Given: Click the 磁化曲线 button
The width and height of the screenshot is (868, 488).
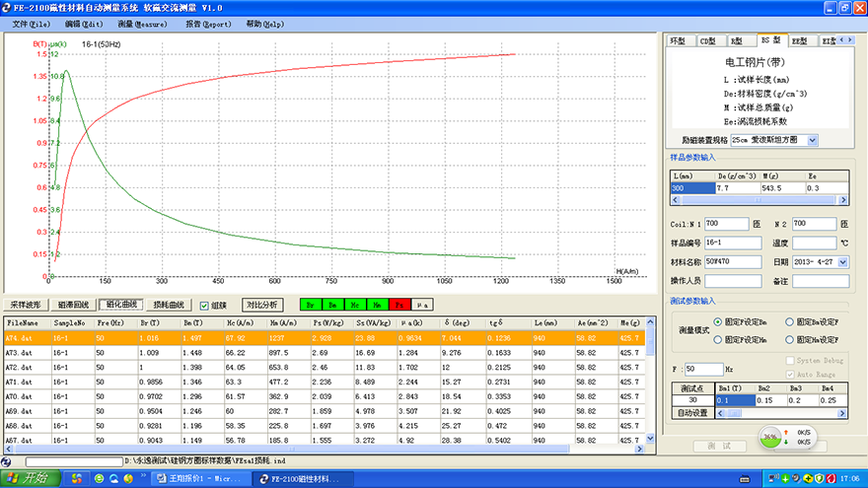Looking at the screenshot, I should point(121,305).
